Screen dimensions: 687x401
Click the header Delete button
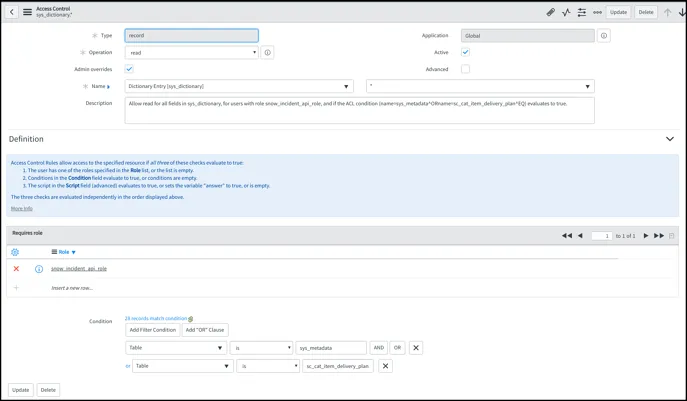click(x=646, y=12)
